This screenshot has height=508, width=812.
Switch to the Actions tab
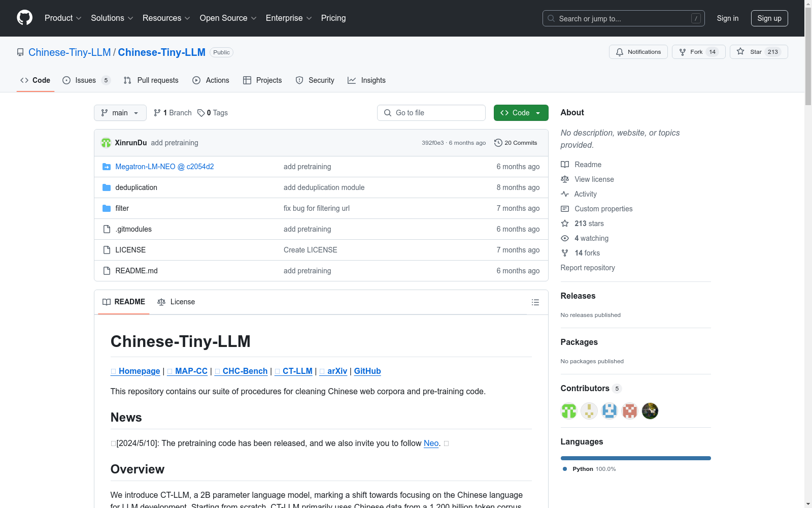211,80
